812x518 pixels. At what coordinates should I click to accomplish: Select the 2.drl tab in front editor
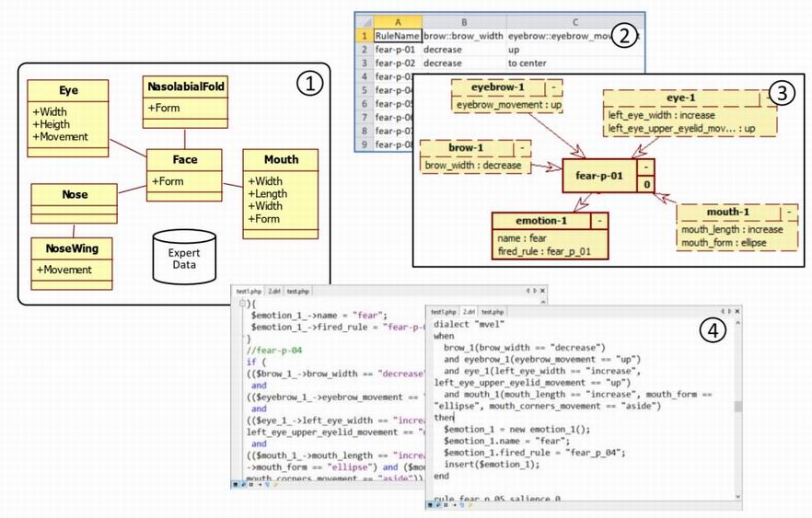click(469, 312)
